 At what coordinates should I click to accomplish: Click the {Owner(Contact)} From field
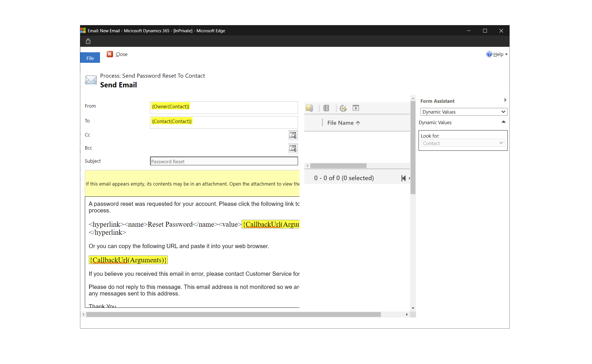click(x=170, y=106)
